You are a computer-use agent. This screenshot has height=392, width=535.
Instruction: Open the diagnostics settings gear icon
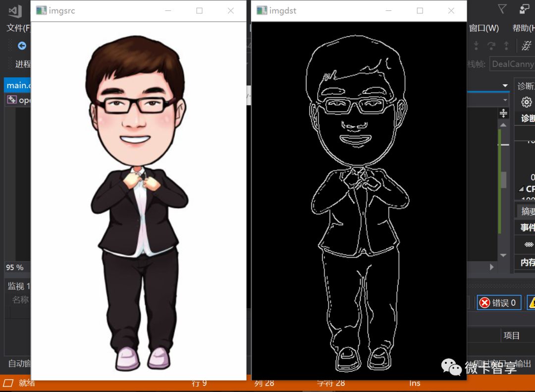coord(526,102)
